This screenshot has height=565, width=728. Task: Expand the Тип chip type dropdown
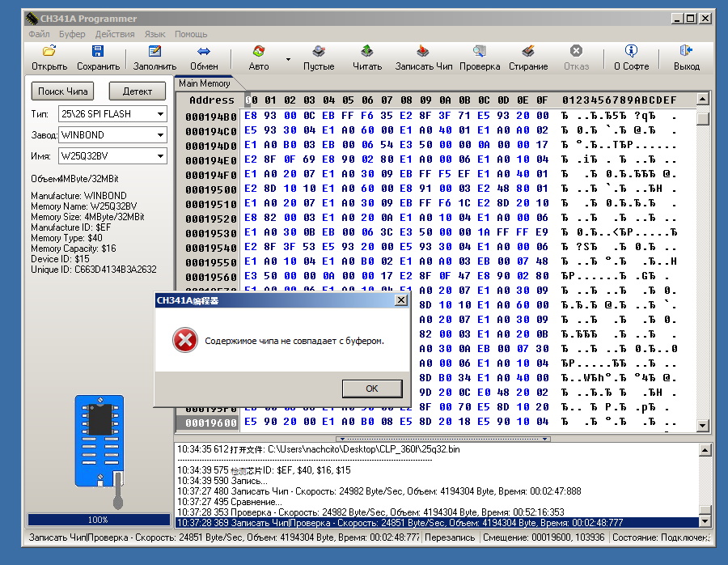click(160, 114)
